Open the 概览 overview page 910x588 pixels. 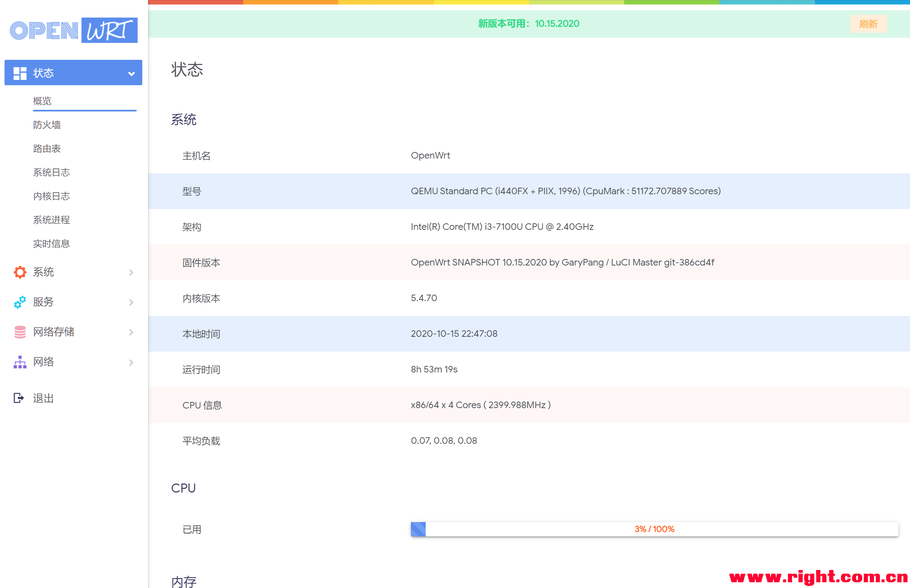tap(42, 101)
